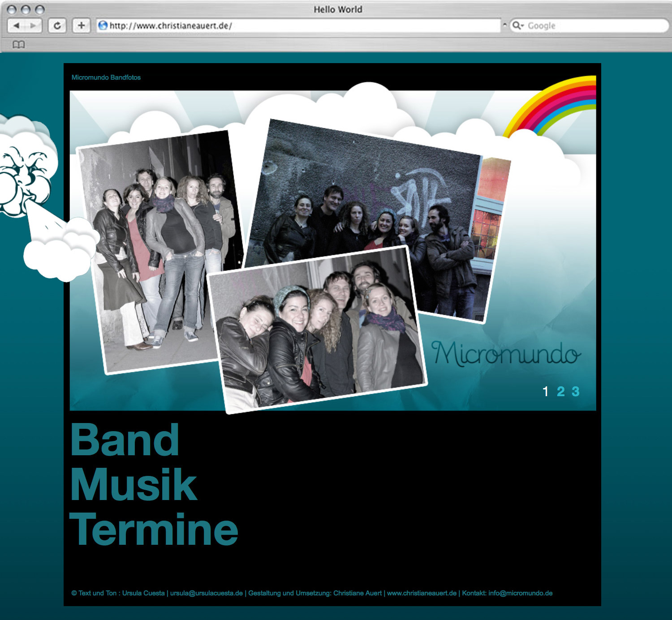Click the Micromundo Bandfotos heading

click(106, 77)
